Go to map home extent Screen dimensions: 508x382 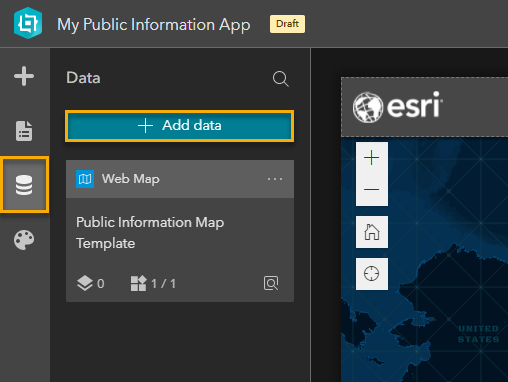pyautogui.click(x=372, y=232)
